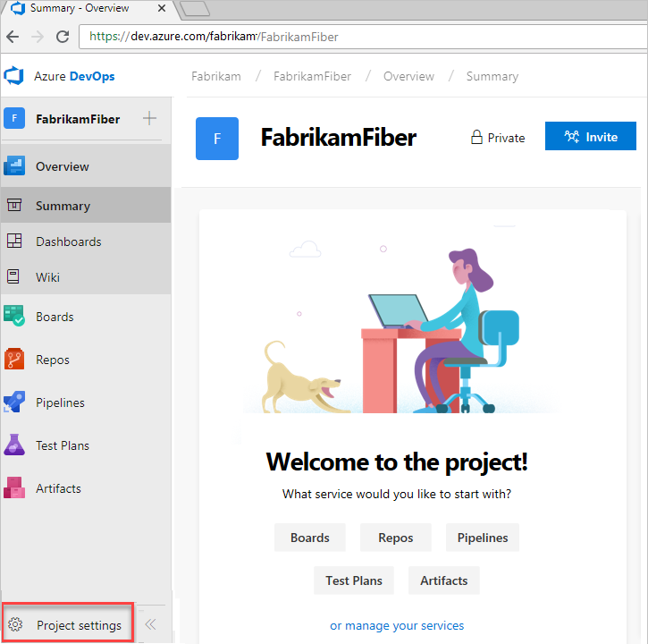
Task: Click the browser address bar
Action: [x=364, y=37]
